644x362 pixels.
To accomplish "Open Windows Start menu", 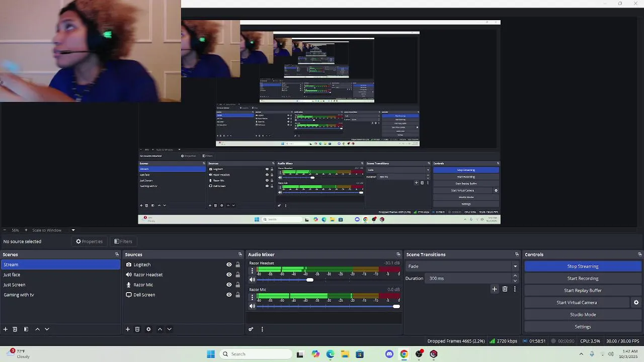I will click(x=211, y=354).
